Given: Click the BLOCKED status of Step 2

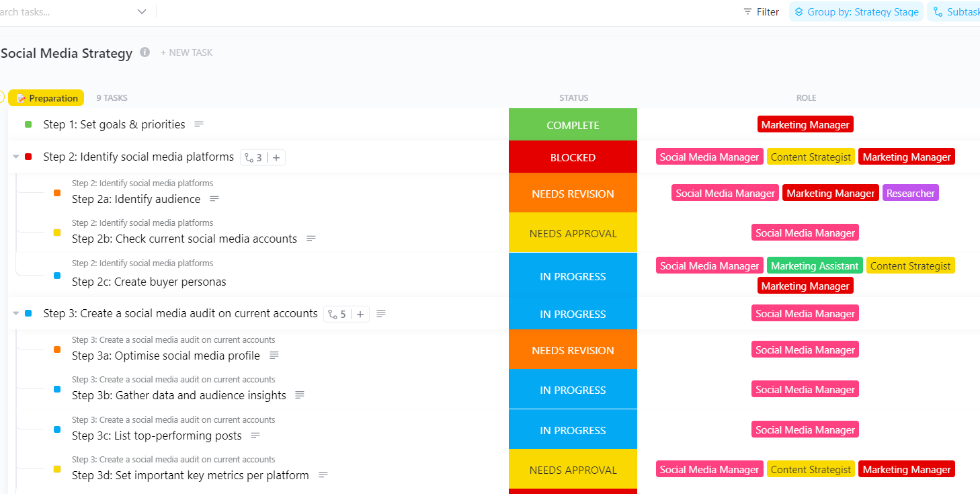Looking at the screenshot, I should (573, 157).
